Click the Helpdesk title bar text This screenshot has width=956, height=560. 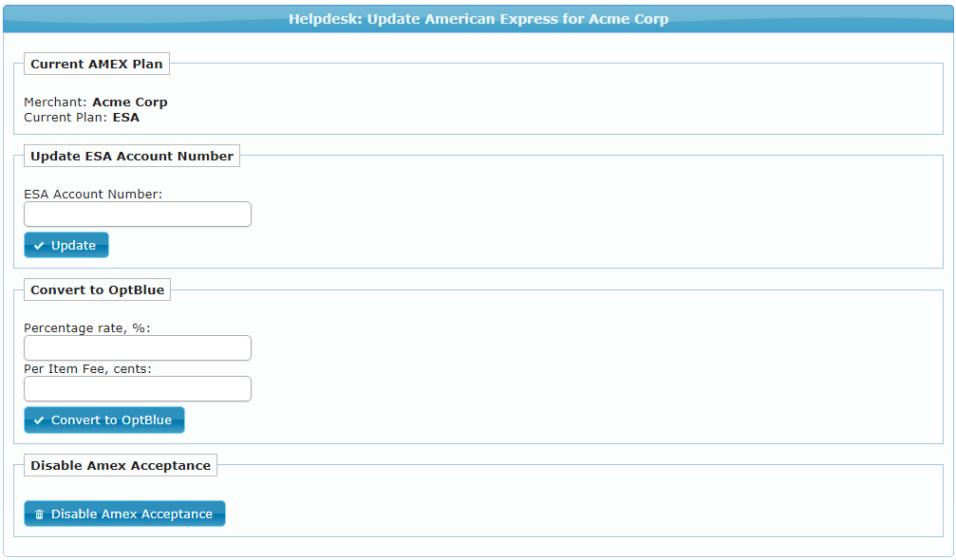coord(478,19)
